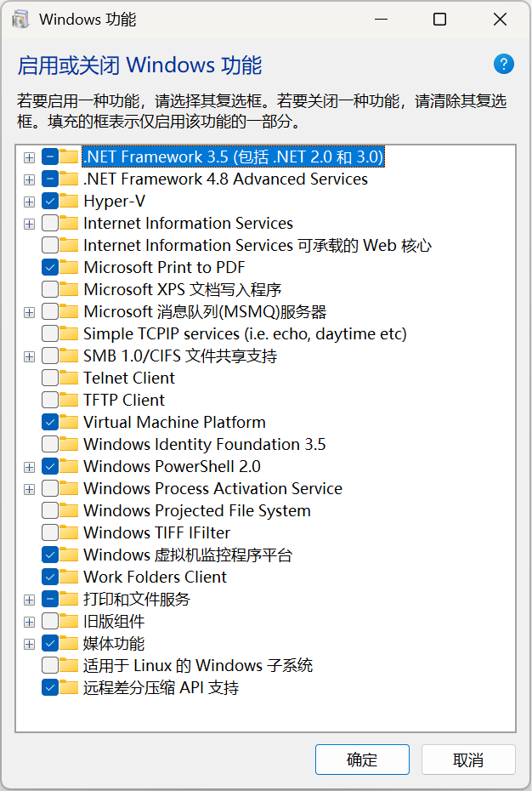The image size is (532, 791).
Task: Uncheck the Virtual Machine Platform checkbox
Action: [x=50, y=422]
